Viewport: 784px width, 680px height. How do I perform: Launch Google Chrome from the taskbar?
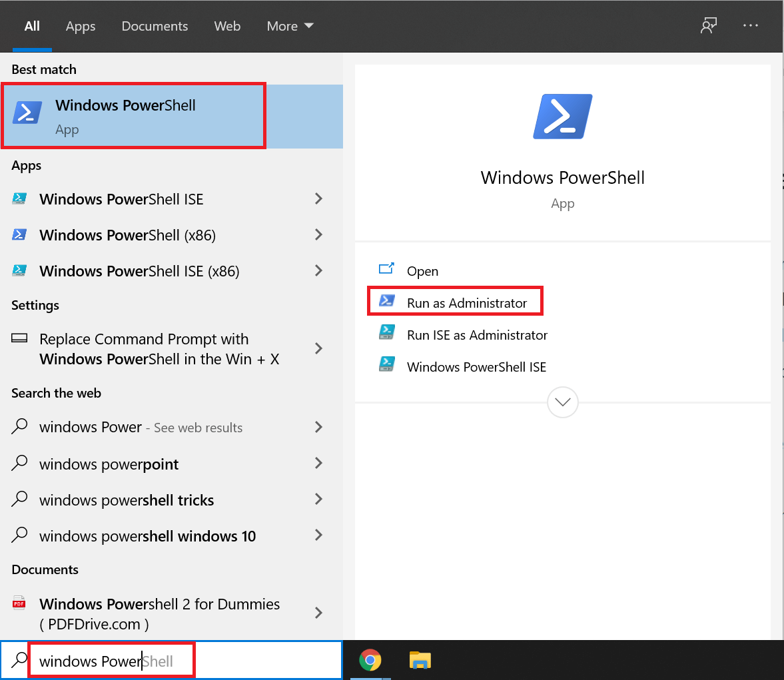tap(370, 661)
